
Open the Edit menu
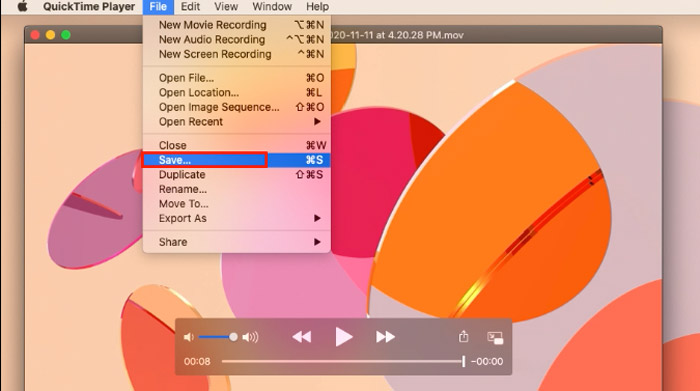pyautogui.click(x=190, y=7)
